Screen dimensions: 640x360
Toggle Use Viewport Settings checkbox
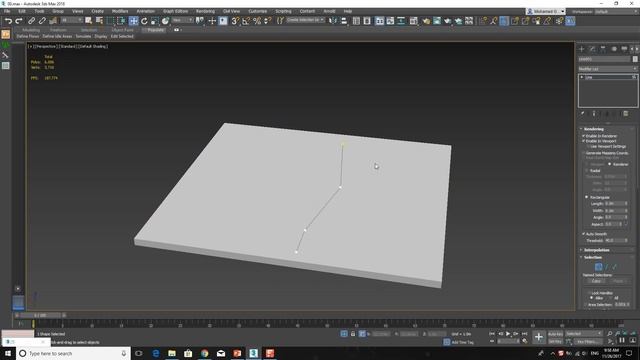point(588,146)
